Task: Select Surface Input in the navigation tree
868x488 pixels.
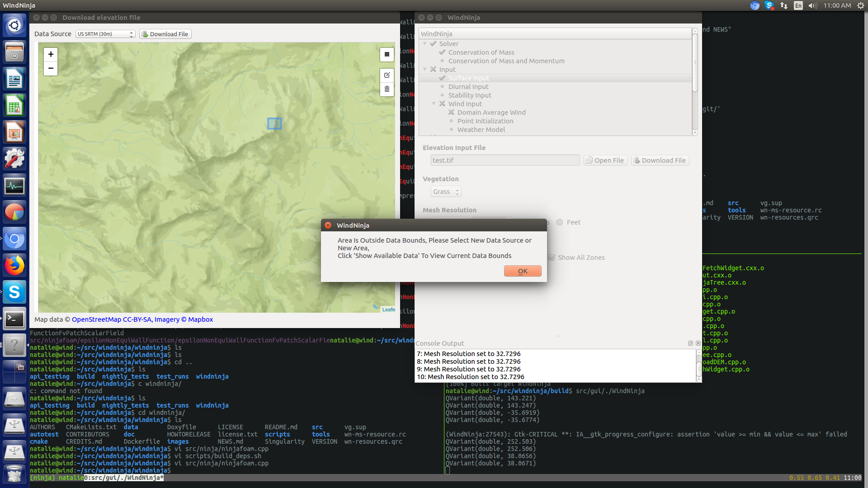Action: point(469,78)
